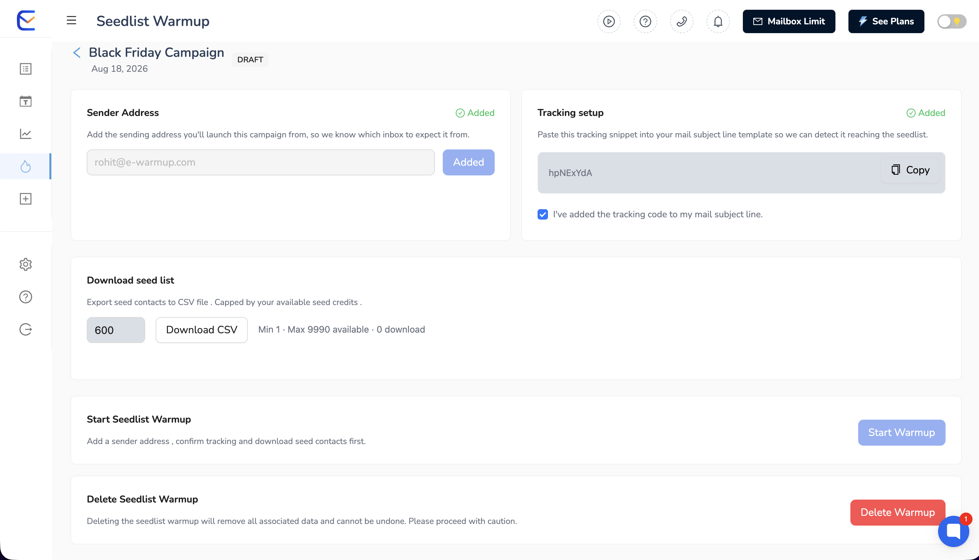979x560 pixels.
Task: Click Delete Warmup
Action: coord(898,513)
